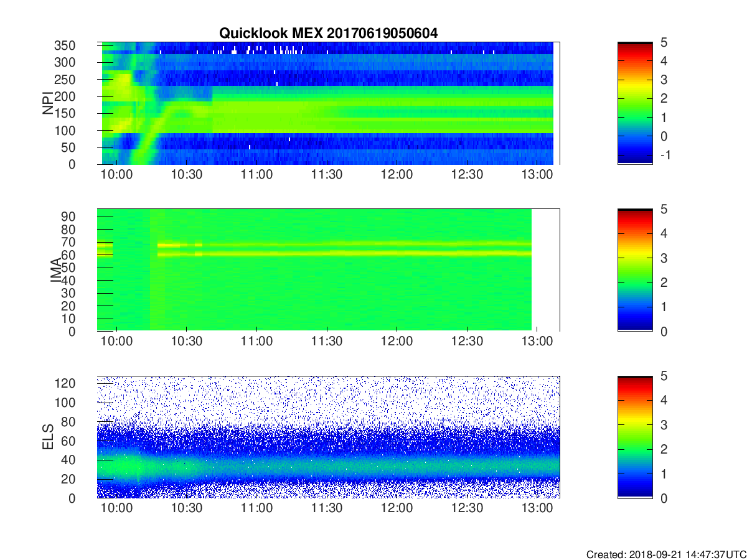
Task: Click the 12:30 time label under ELS plot
Action: (467, 508)
